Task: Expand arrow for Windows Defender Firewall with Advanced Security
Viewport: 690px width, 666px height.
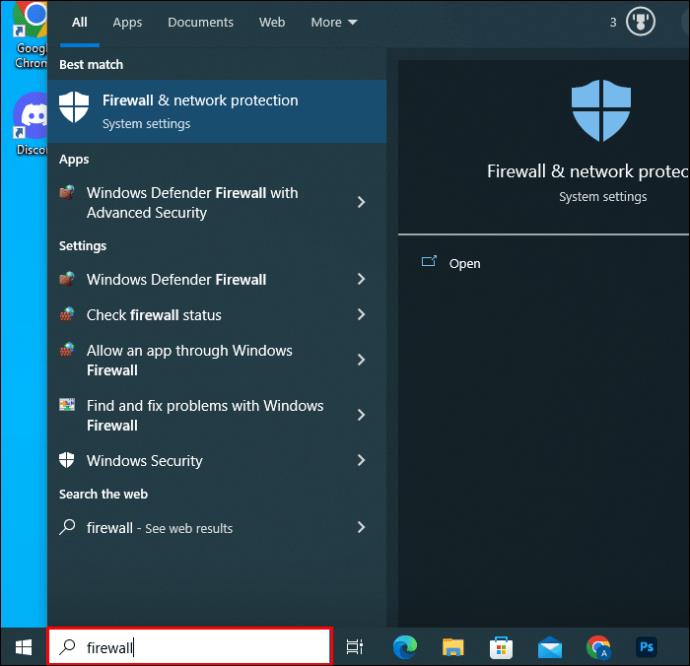Action: tap(361, 202)
